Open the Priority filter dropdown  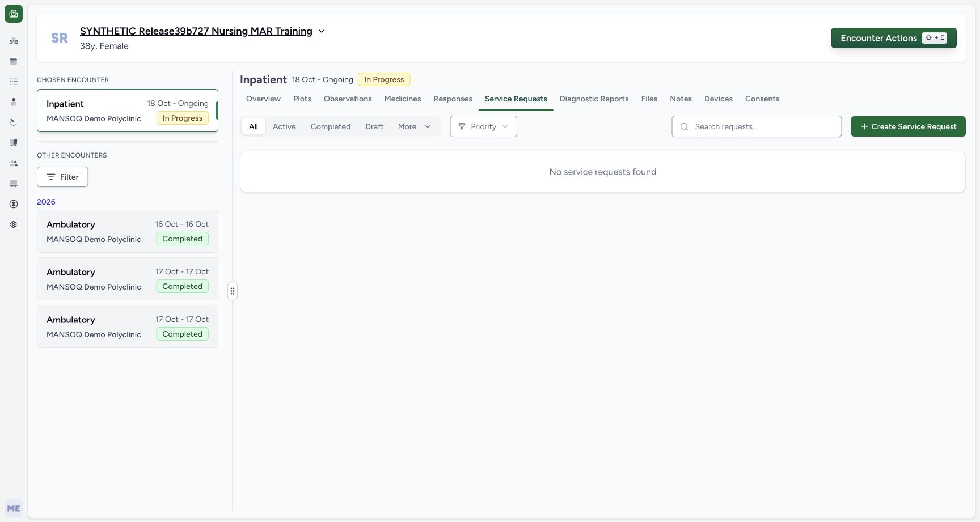click(x=483, y=126)
